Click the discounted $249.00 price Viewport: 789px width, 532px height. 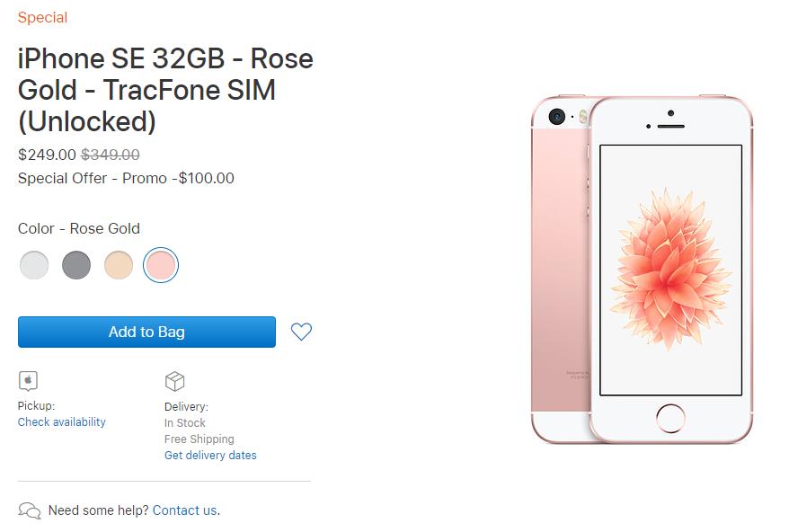[x=46, y=155]
